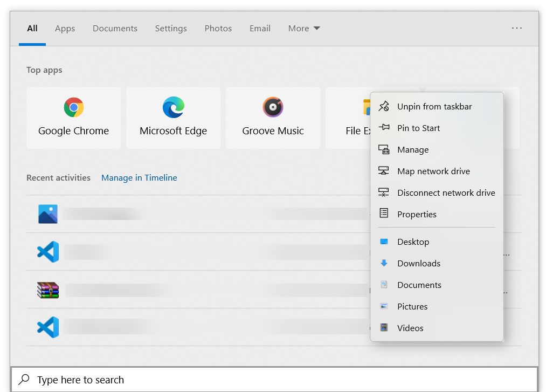Launch Microsoft Edge tile

click(173, 118)
